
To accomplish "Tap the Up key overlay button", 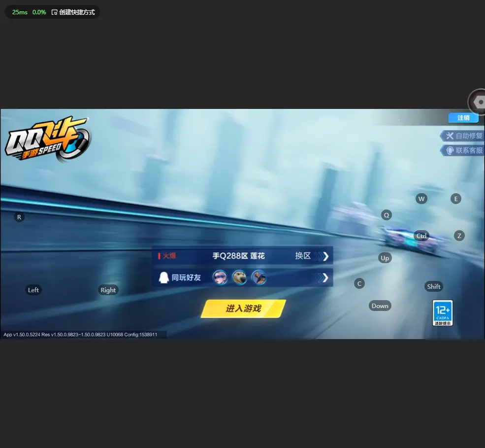I will (x=385, y=258).
